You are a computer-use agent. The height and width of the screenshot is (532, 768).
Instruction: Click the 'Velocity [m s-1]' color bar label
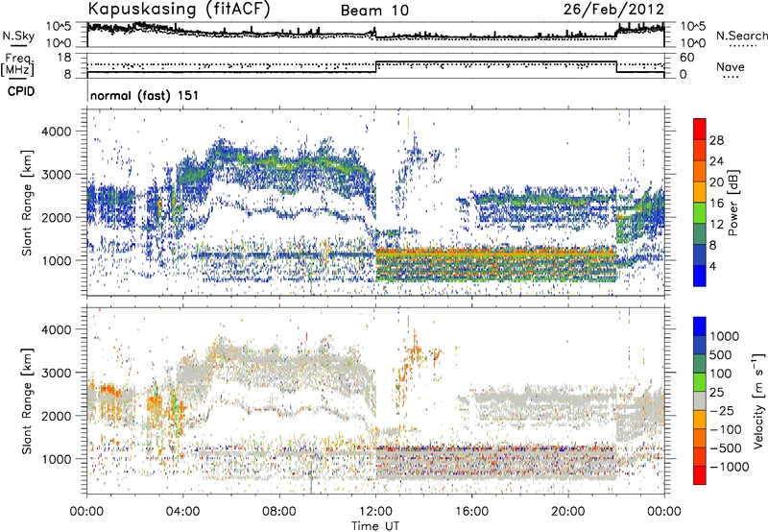coord(758,400)
